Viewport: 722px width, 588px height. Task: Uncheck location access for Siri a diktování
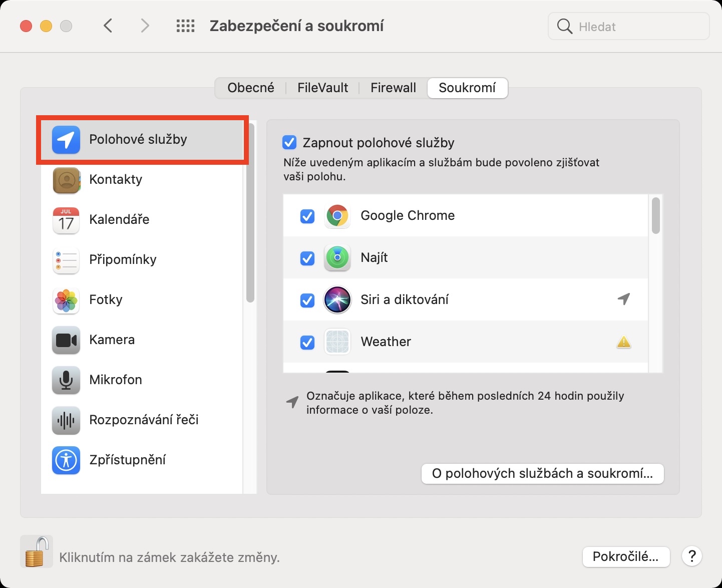pyautogui.click(x=307, y=301)
